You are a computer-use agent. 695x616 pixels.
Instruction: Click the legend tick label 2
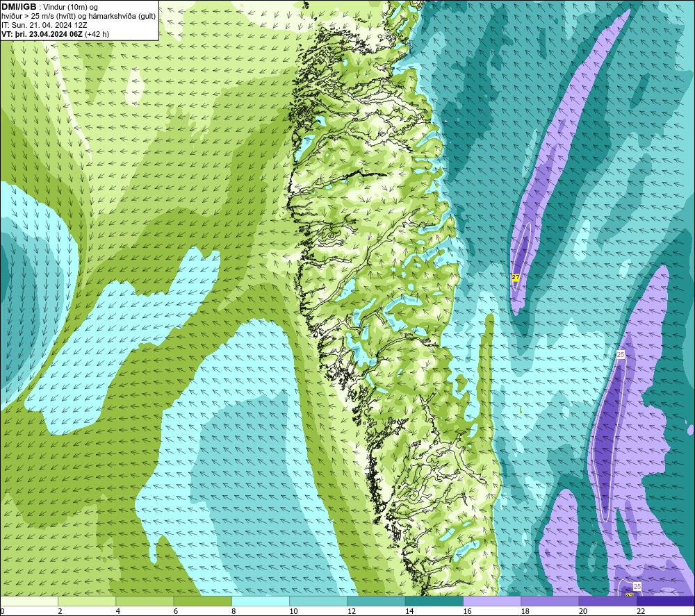tap(60, 611)
